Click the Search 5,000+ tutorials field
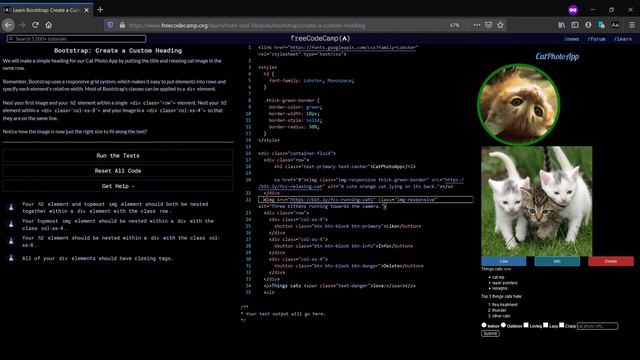640x360 pixels. pyautogui.click(x=76, y=39)
